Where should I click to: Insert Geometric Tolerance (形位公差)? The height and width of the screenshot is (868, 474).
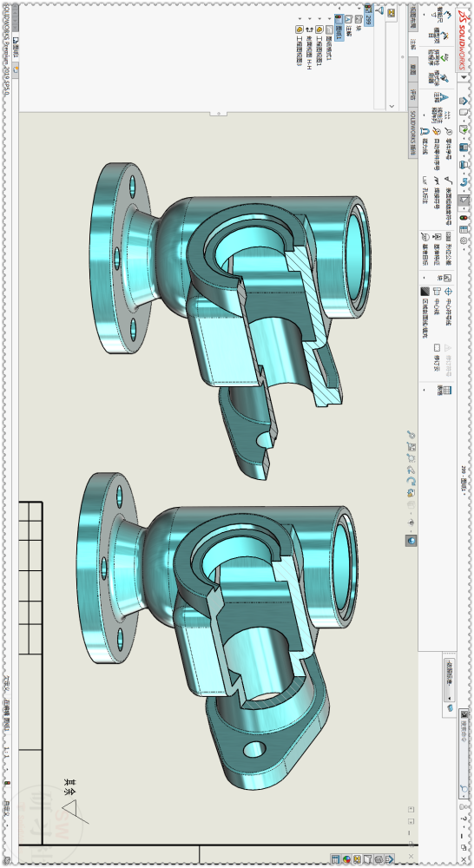pos(449,248)
